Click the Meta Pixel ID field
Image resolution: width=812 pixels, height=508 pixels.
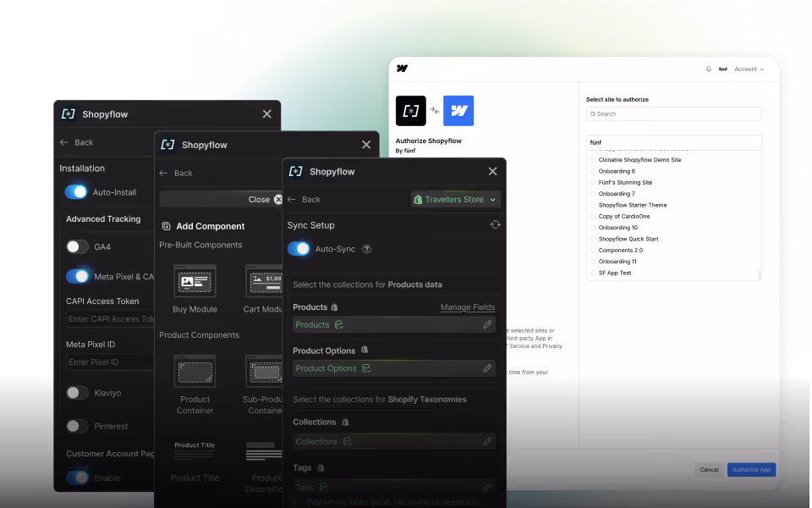(x=110, y=362)
